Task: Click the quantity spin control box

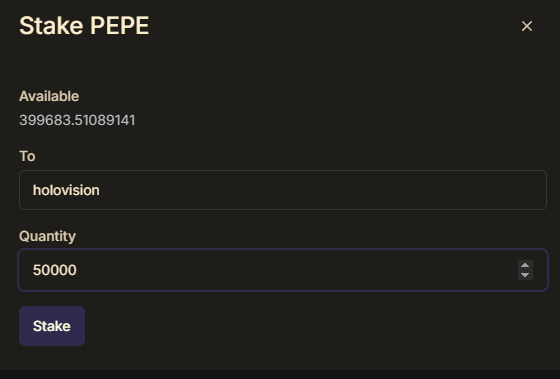Action: 525,270
